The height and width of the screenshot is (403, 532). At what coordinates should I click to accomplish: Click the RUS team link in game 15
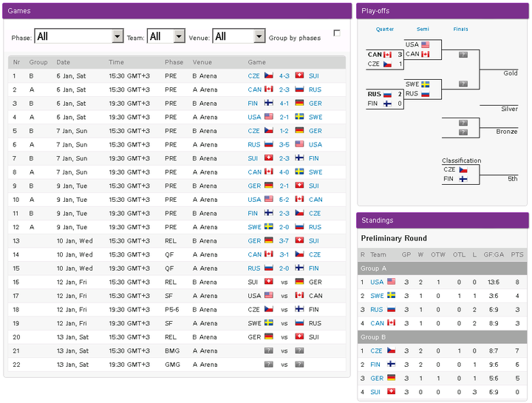pos(254,268)
